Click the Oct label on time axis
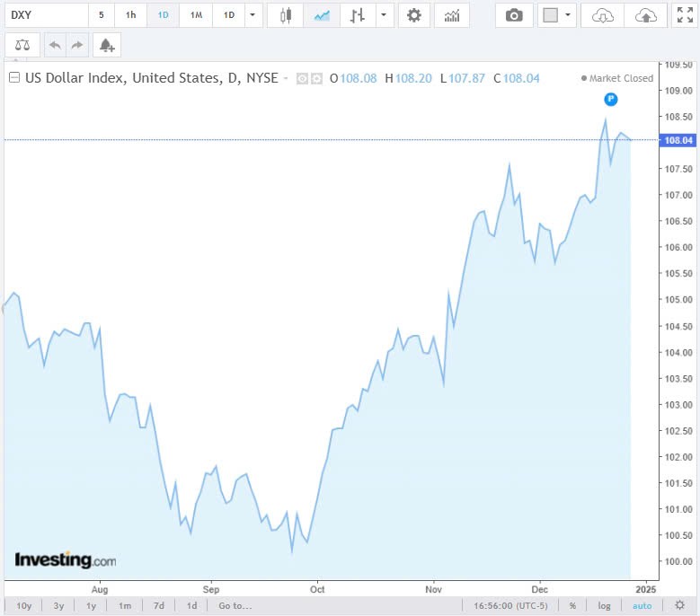This screenshot has width=700, height=616. [x=317, y=589]
